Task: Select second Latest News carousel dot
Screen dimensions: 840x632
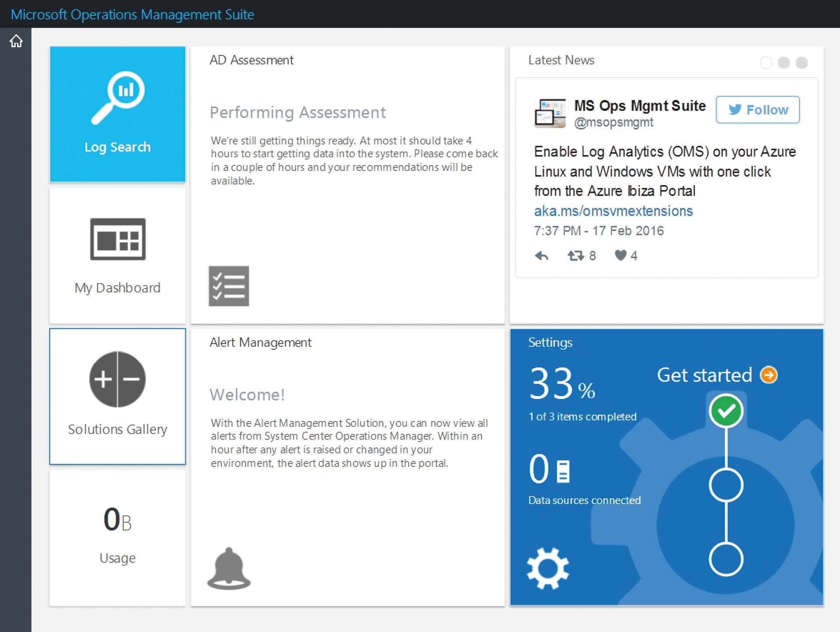Action: coord(784,63)
